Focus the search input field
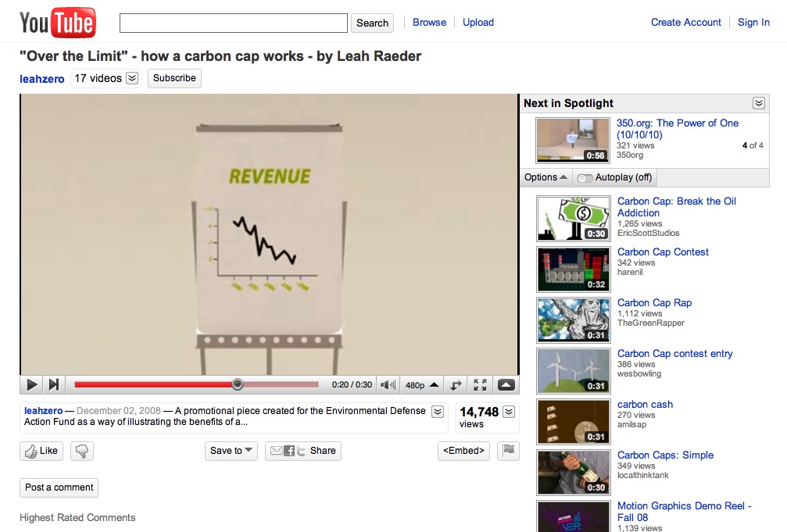This screenshot has width=787, height=532. click(x=234, y=23)
